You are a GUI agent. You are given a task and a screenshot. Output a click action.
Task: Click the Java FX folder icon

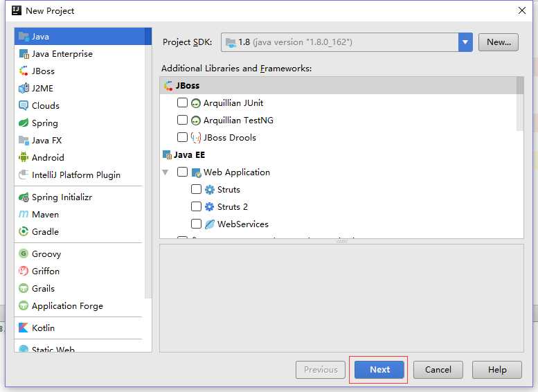(x=24, y=140)
